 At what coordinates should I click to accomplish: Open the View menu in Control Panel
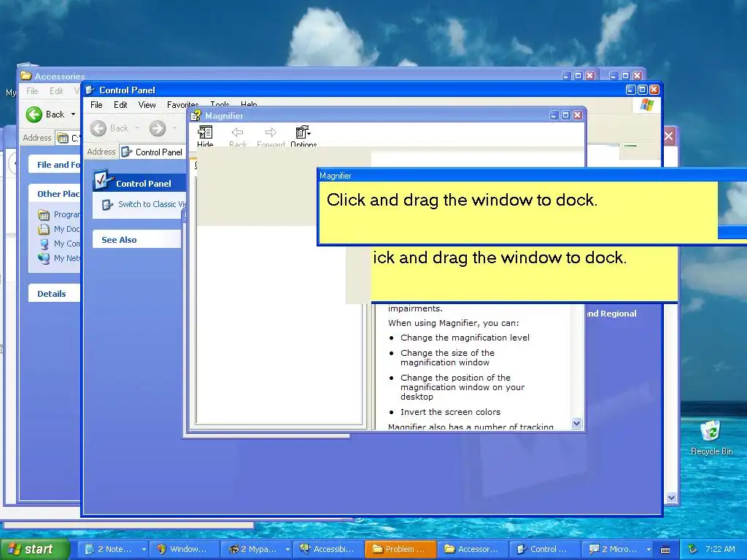pos(147,105)
